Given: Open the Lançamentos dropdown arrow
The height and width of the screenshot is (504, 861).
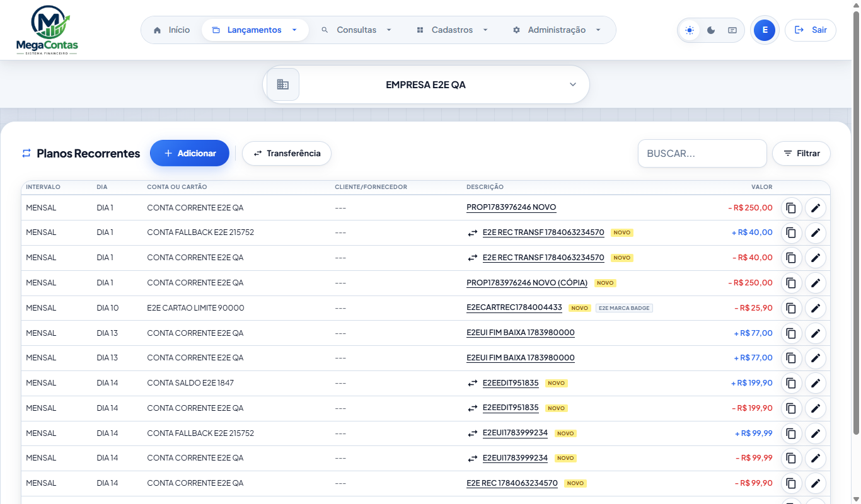Looking at the screenshot, I should 294,30.
